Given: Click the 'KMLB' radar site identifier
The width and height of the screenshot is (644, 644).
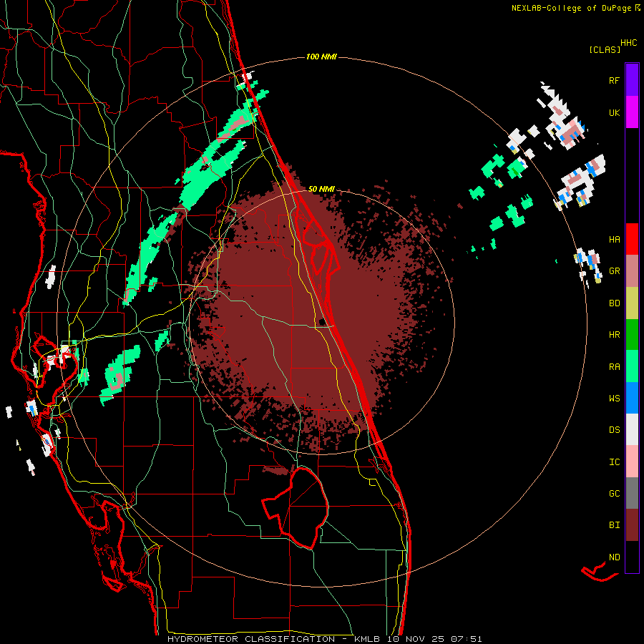Looking at the screenshot, I should point(366,639).
